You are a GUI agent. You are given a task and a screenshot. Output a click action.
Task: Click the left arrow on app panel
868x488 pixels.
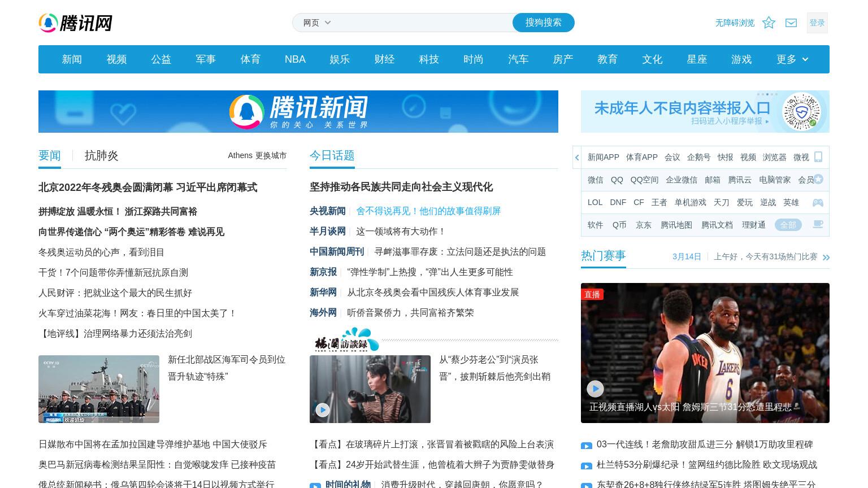(x=577, y=157)
